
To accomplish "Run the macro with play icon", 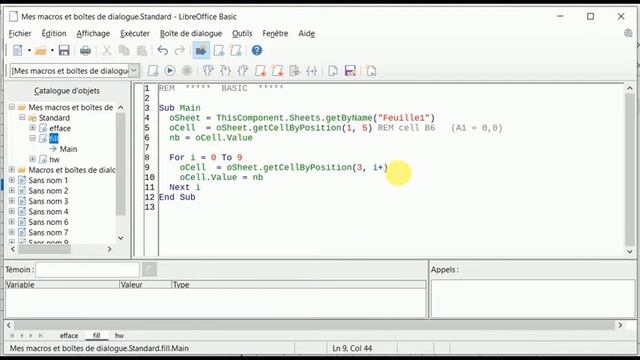I will coord(170,71).
